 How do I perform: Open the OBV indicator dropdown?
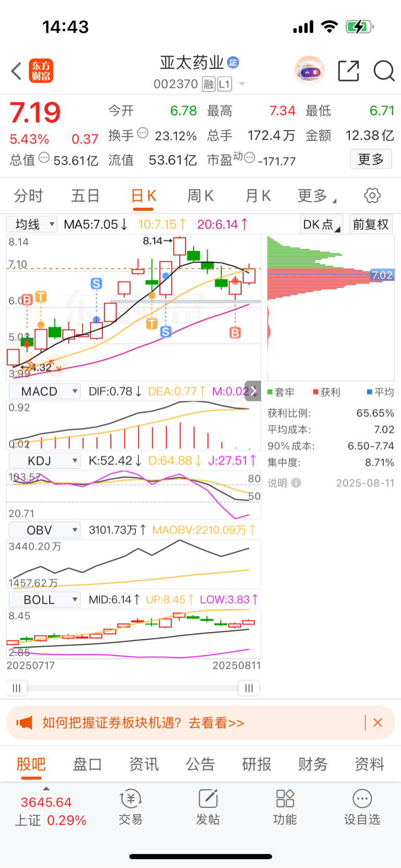44,530
